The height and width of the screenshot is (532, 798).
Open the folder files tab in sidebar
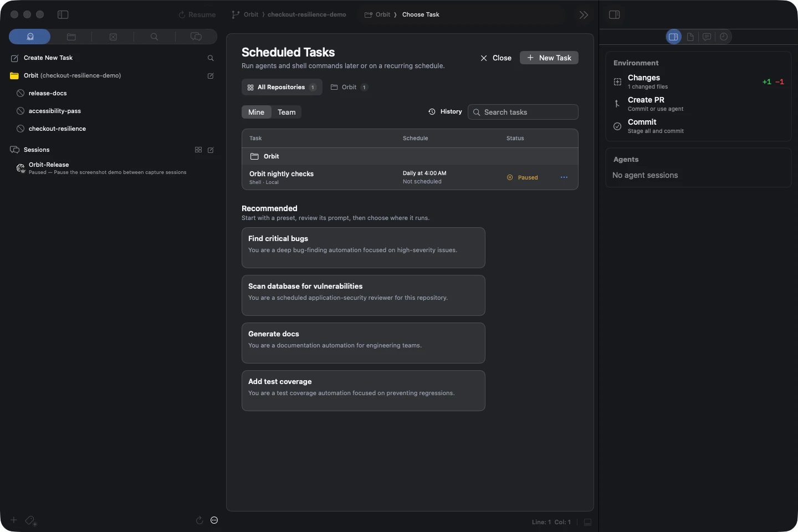pos(71,37)
